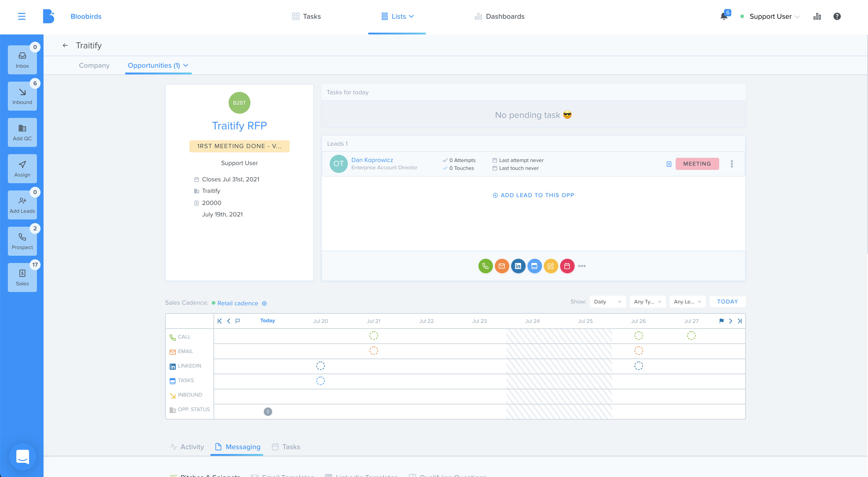Click the MEETING status badge

pyautogui.click(x=697, y=164)
